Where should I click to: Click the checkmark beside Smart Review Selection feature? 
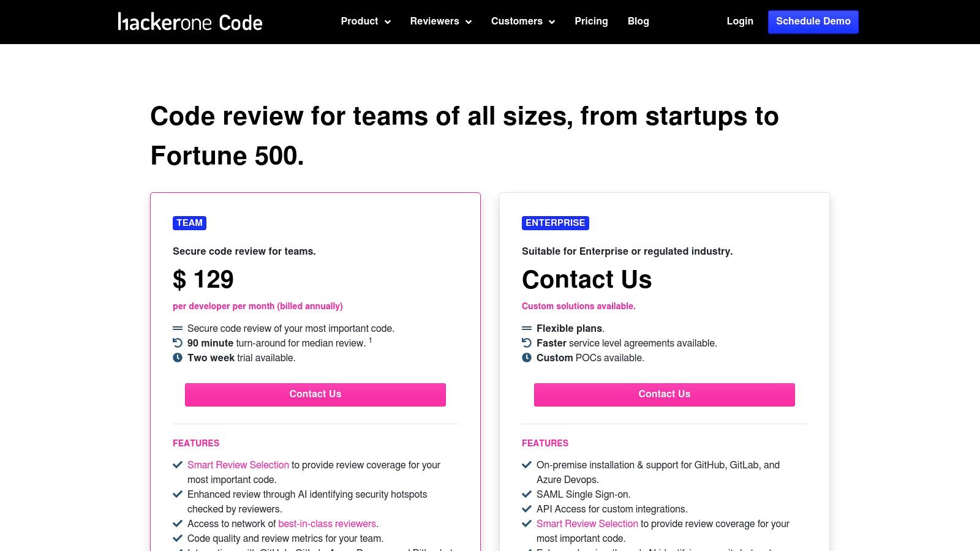(178, 464)
